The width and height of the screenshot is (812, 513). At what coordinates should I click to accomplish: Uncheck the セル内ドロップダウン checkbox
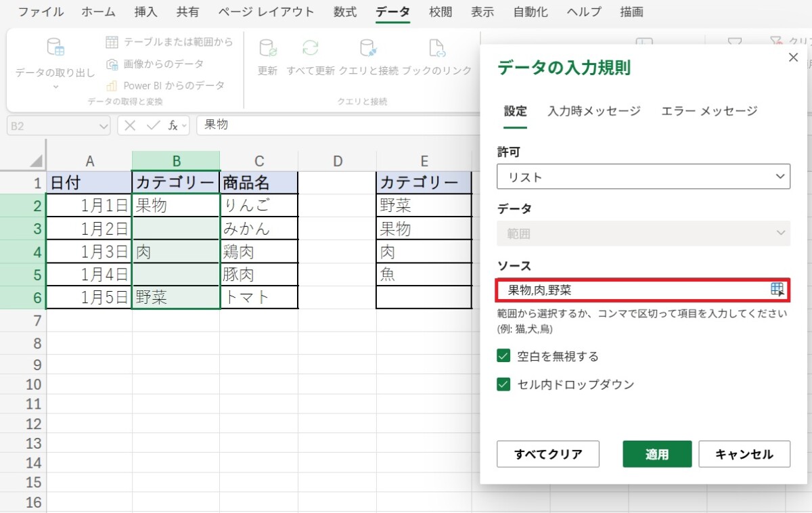[503, 384]
